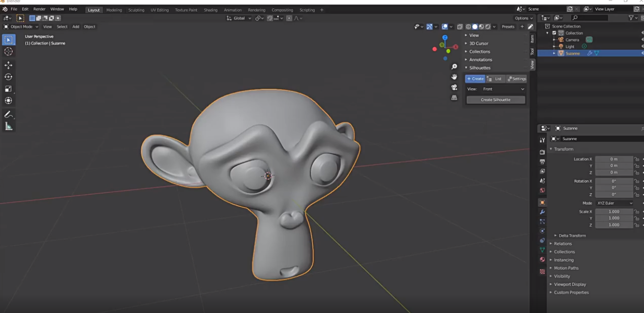Open rotation Mode XYZ Euler dropdown
The image size is (644, 313).
click(614, 203)
